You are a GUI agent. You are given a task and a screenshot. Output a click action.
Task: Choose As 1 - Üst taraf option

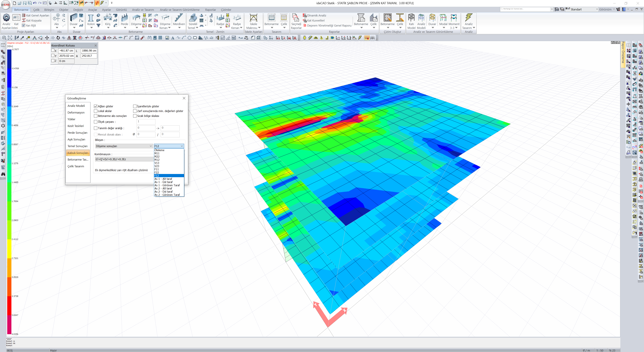coord(164,182)
